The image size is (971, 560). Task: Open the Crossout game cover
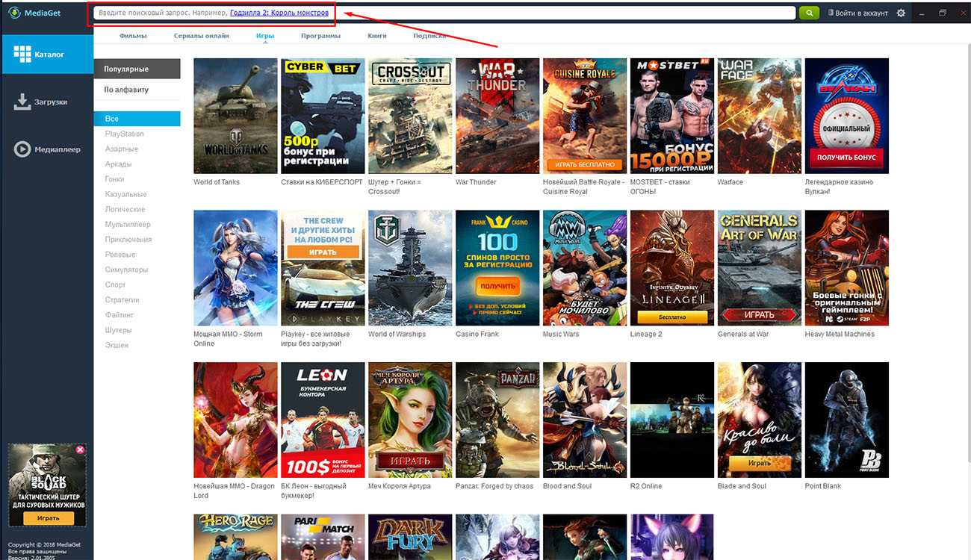click(410, 116)
